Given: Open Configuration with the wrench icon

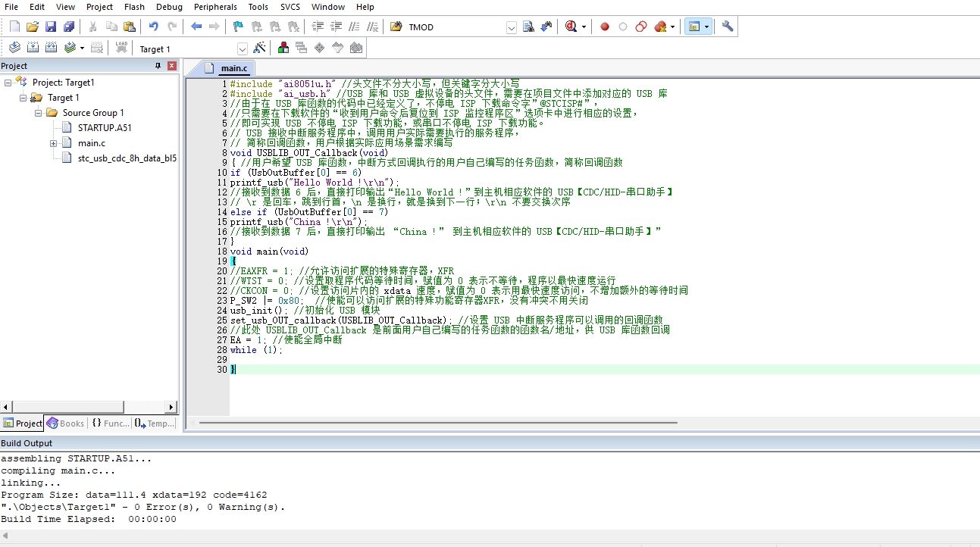Looking at the screenshot, I should 728,27.
